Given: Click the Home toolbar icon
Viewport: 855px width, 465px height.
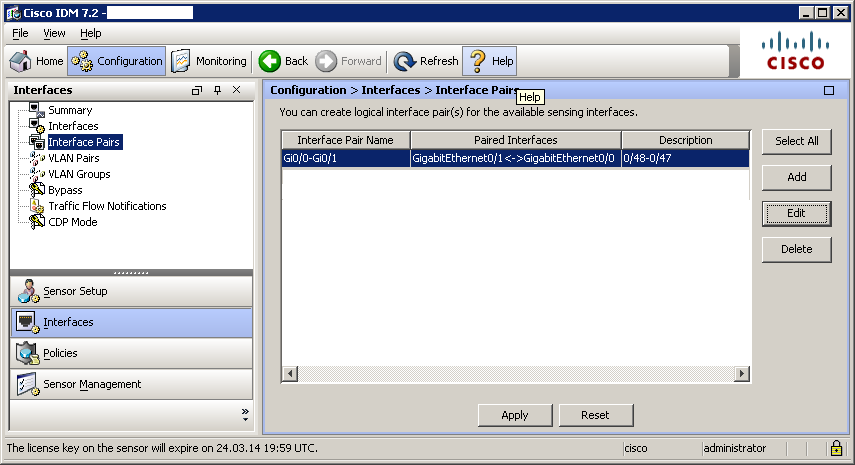Looking at the screenshot, I should pos(21,61).
